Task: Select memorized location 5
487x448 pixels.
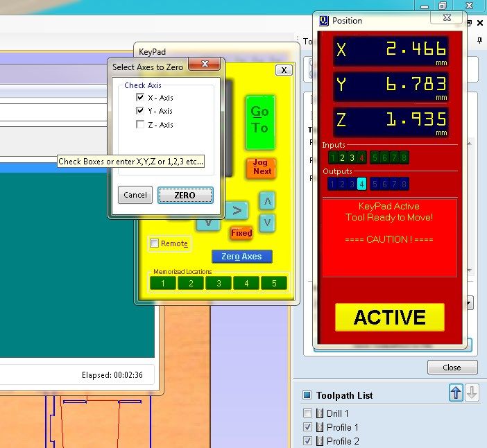Action: click(x=274, y=283)
